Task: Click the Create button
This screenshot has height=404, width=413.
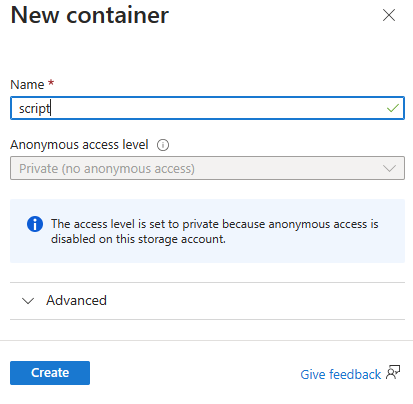Action: point(50,373)
